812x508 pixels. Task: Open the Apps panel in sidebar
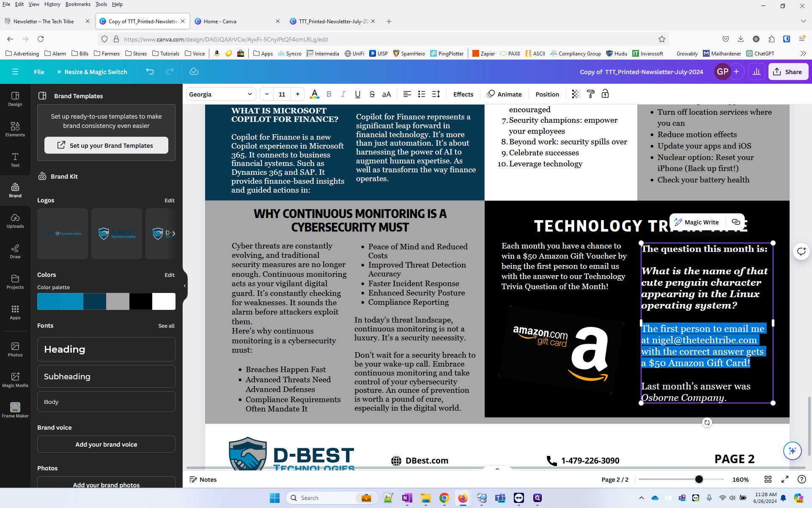point(15,312)
